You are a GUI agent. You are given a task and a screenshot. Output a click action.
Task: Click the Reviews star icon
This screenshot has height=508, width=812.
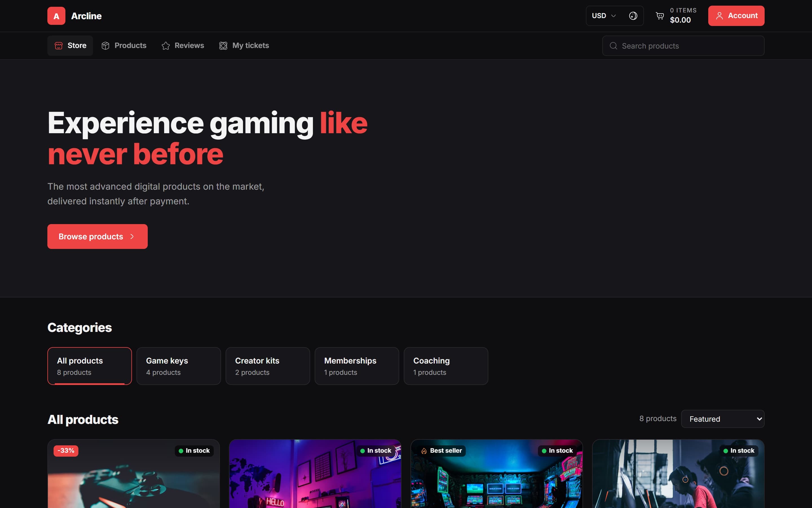pos(166,46)
